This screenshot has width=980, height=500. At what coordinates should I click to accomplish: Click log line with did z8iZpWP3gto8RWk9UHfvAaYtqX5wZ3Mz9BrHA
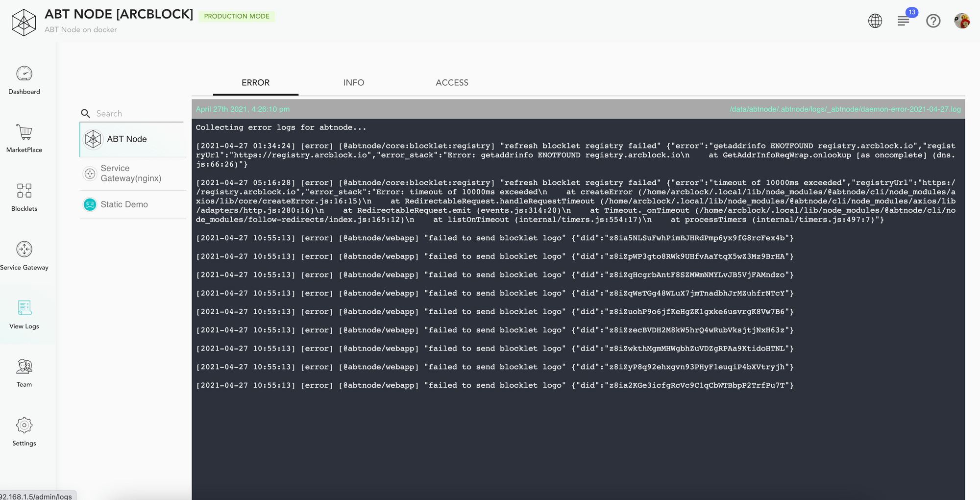point(495,256)
